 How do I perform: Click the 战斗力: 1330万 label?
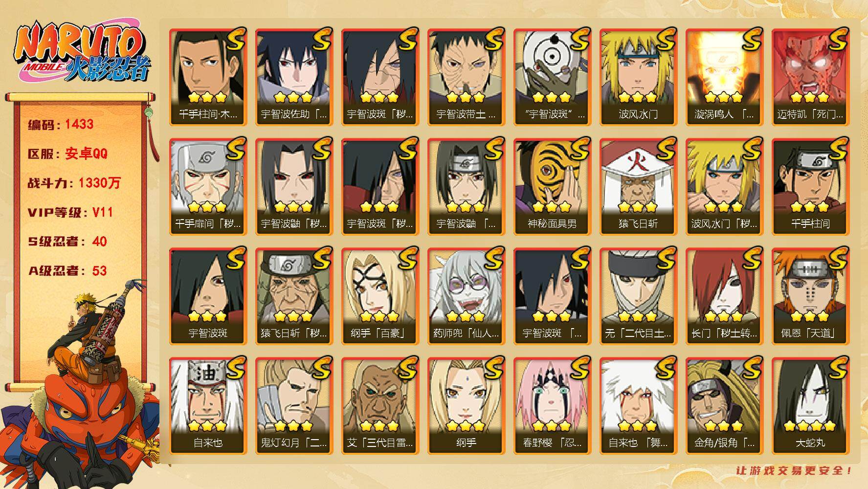coord(74,183)
